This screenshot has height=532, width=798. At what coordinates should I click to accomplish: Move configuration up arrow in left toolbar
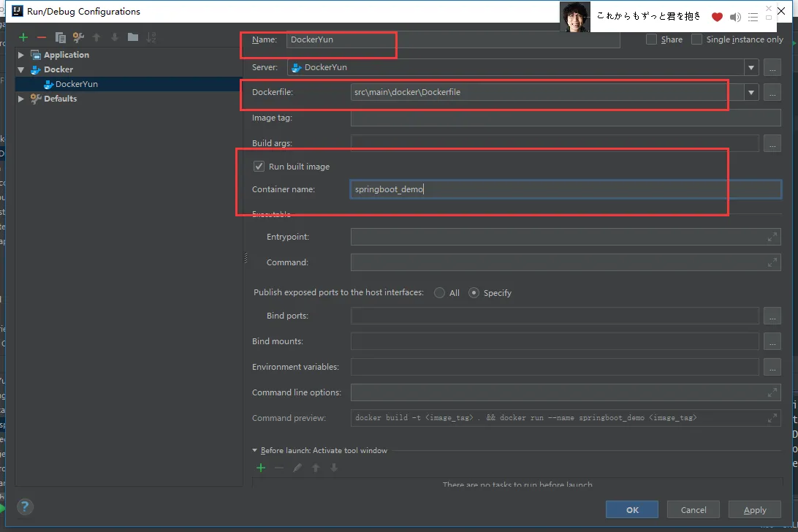click(x=96, y=37)
